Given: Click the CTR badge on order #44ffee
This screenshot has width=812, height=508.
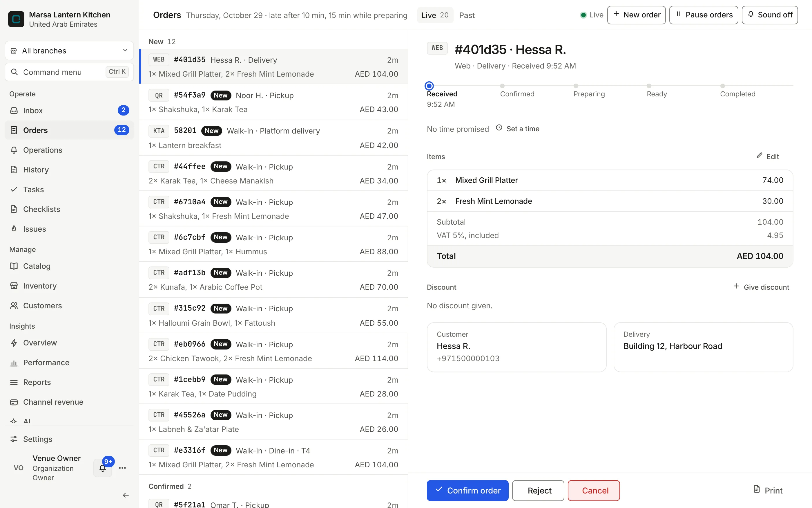Looking at the screenshot, I should 159,166.
